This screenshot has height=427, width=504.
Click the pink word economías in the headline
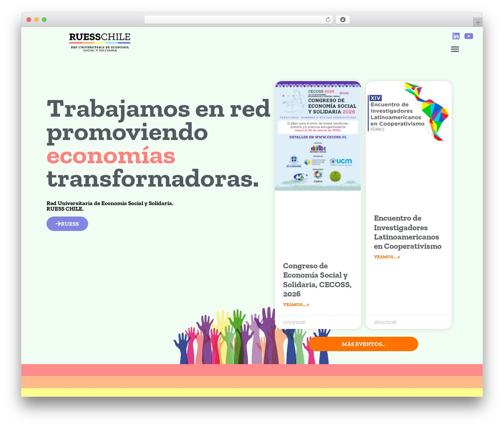click(111, 156)
